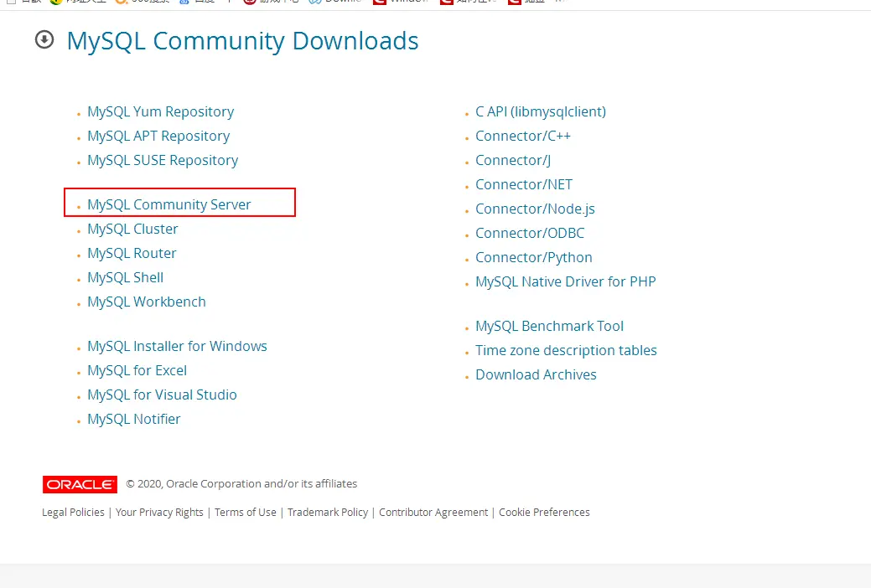Open the MySQL Workbench link

147,302
